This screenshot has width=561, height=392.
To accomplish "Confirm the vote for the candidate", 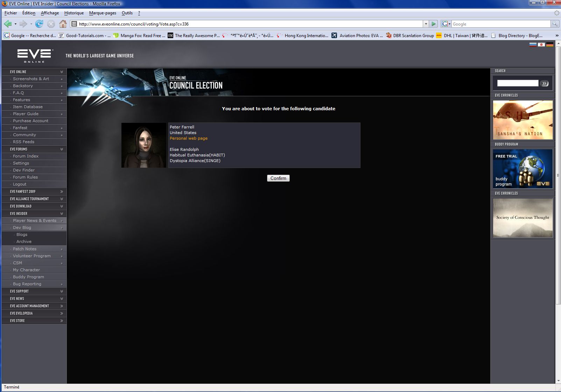I will 278,178.
